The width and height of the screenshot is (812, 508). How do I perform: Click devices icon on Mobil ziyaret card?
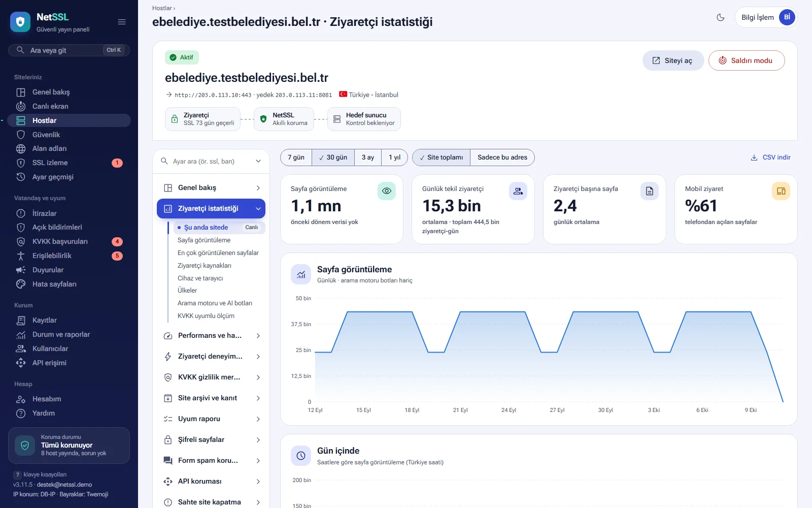781,191
